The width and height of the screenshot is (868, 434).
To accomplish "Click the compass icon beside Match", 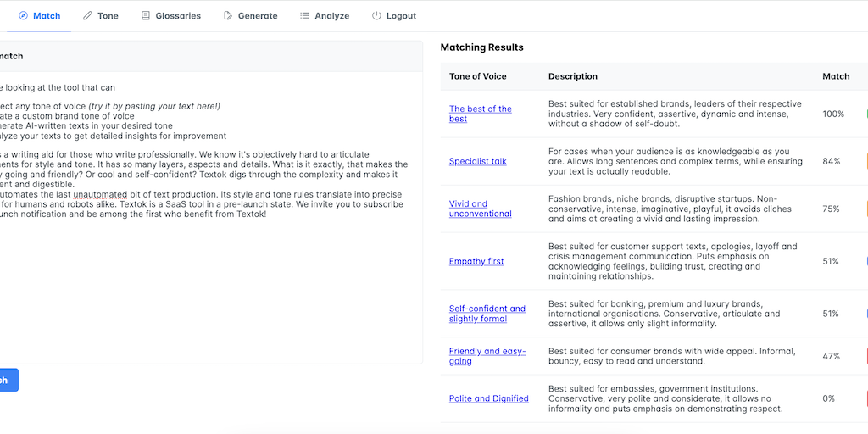I will tap(23, 16).
